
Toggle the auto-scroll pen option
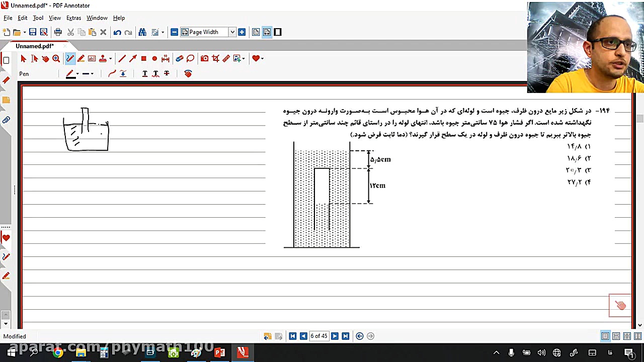[x=123, y=74]
